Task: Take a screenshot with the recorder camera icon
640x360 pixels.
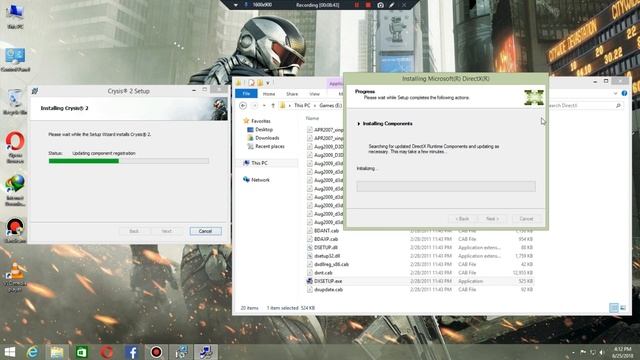Action: 380,5
